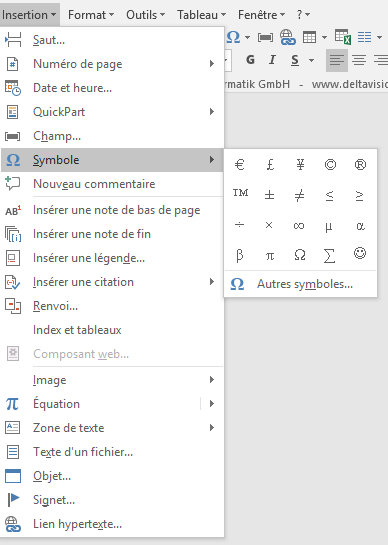
Task: Expand Insérer une citation submenu
Action: 112,282
